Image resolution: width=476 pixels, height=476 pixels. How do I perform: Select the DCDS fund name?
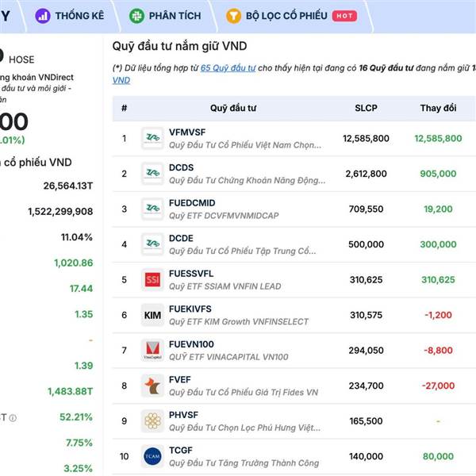[181, 167]
